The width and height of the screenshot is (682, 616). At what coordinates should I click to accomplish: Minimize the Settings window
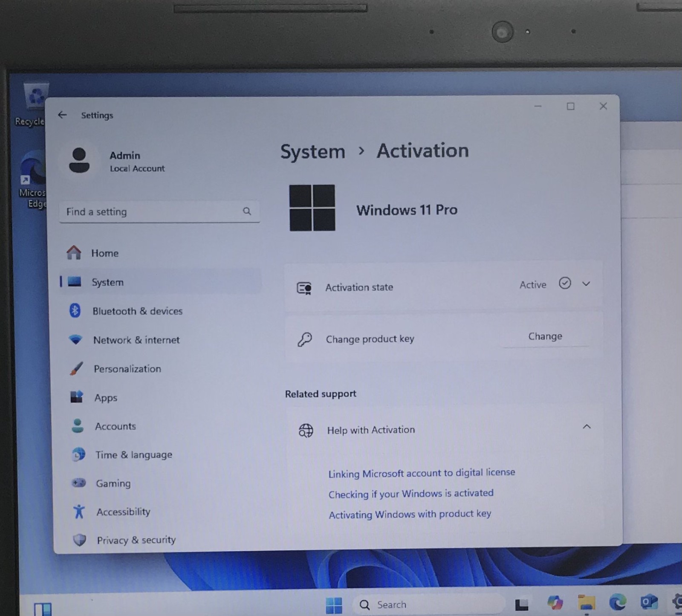click(x=538, y=106)
